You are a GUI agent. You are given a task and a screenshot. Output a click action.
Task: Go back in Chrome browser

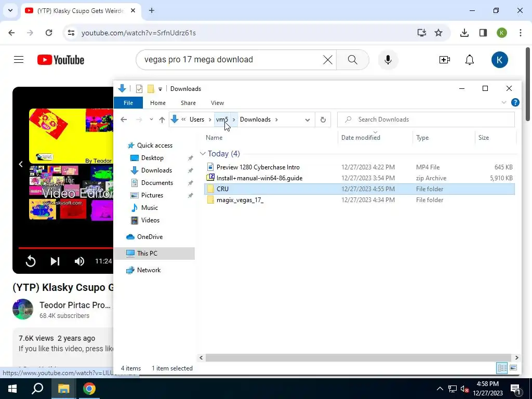point(11,33)
